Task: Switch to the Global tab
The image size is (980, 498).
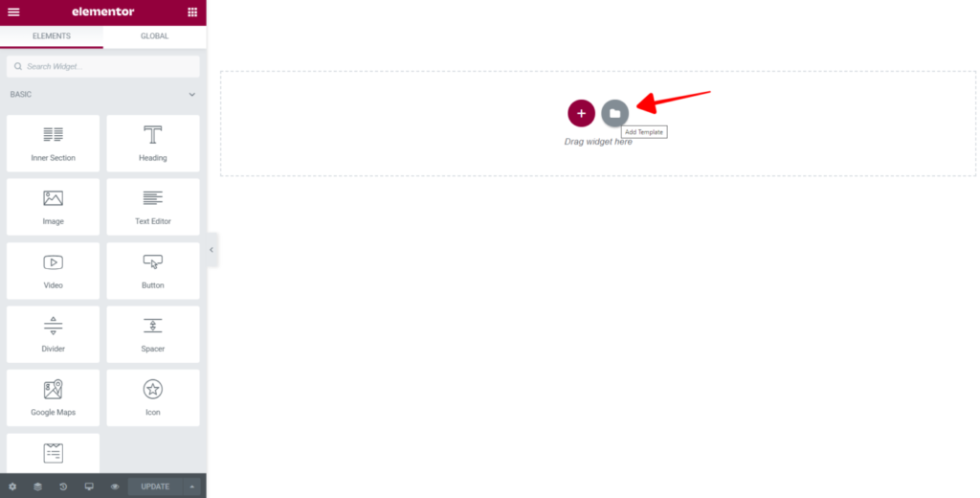Action: point(154,36)
